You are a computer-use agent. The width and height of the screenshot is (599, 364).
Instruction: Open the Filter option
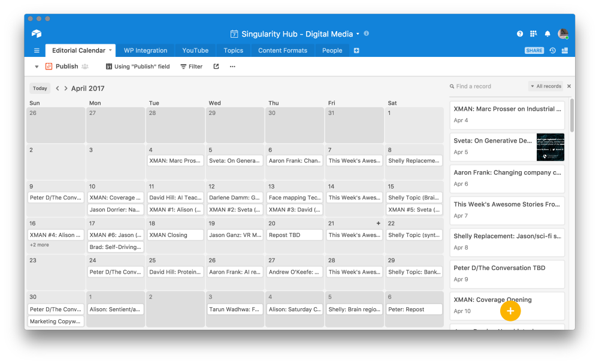point(192,66)
